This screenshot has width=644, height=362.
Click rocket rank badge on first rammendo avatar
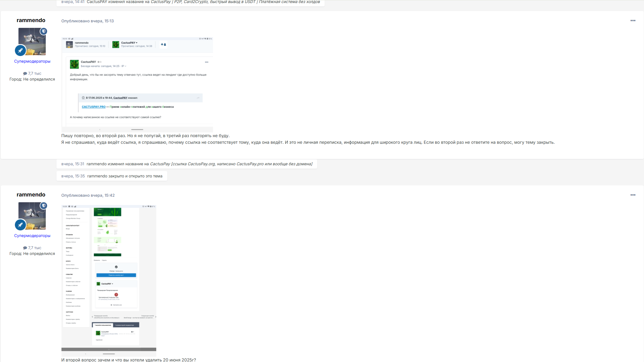tap(20, 50)
